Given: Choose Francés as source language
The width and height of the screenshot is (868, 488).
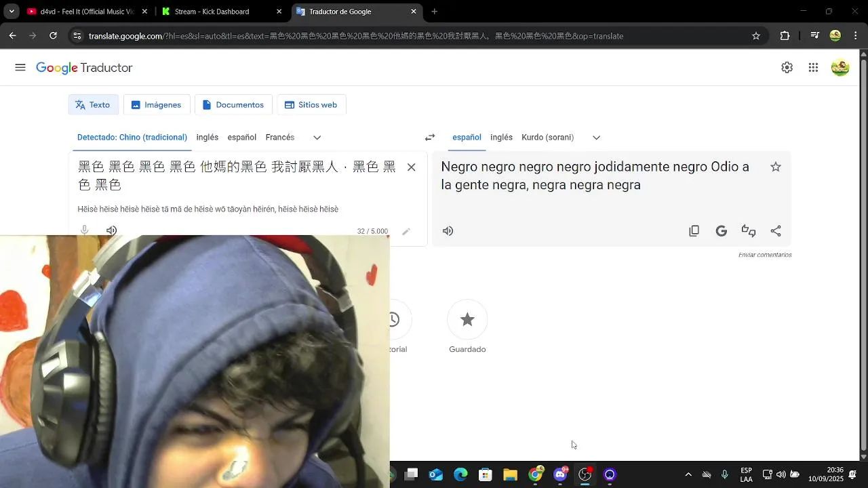Looking at the screenshot, I should pyautogui.click(x=280, y=138).
